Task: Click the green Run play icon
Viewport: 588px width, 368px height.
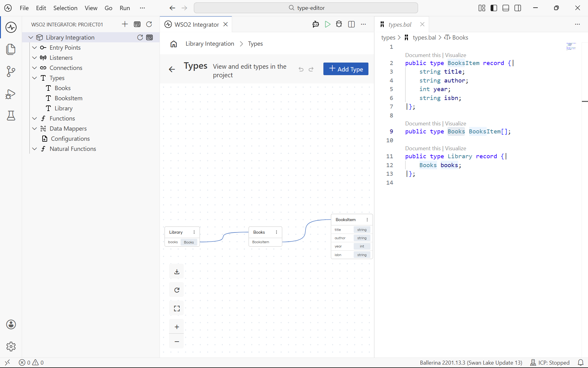Action: click(x=327, y=24)
